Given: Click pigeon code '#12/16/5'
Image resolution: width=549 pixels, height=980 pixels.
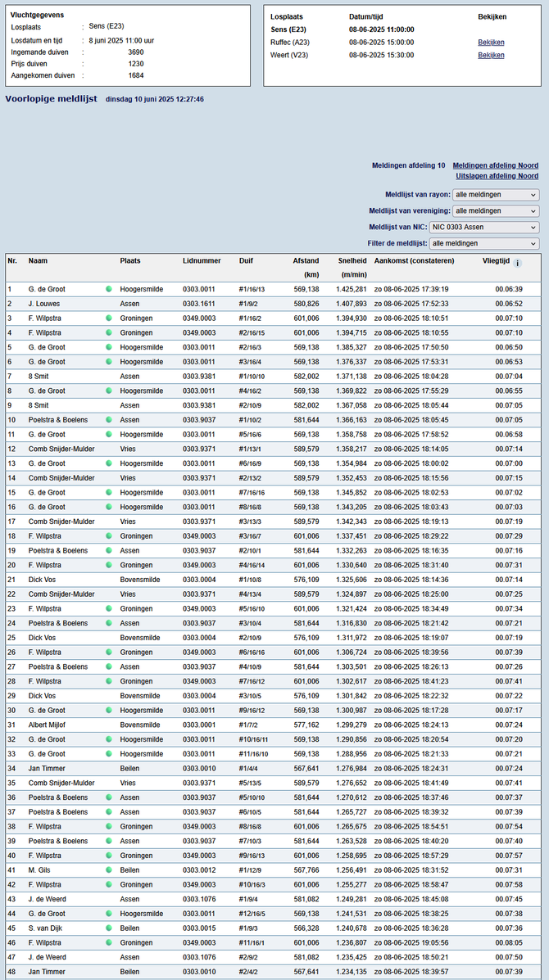Looking at the screenshot, I should pos(252,914).
